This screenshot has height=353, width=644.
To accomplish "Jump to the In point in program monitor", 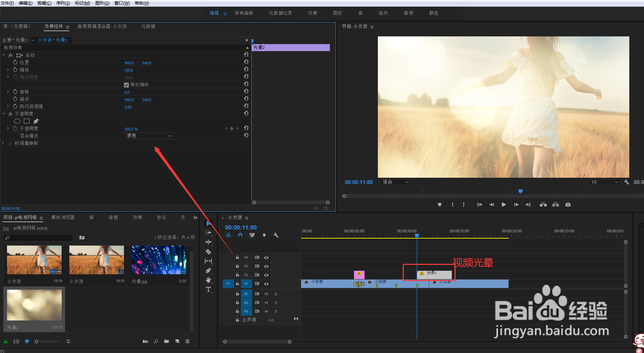I will (x=479, y=205).
